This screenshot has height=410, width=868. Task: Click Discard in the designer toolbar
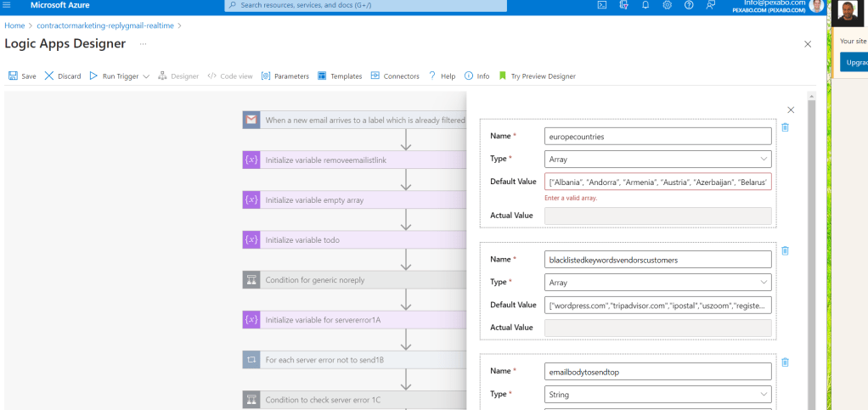(63, 76)
